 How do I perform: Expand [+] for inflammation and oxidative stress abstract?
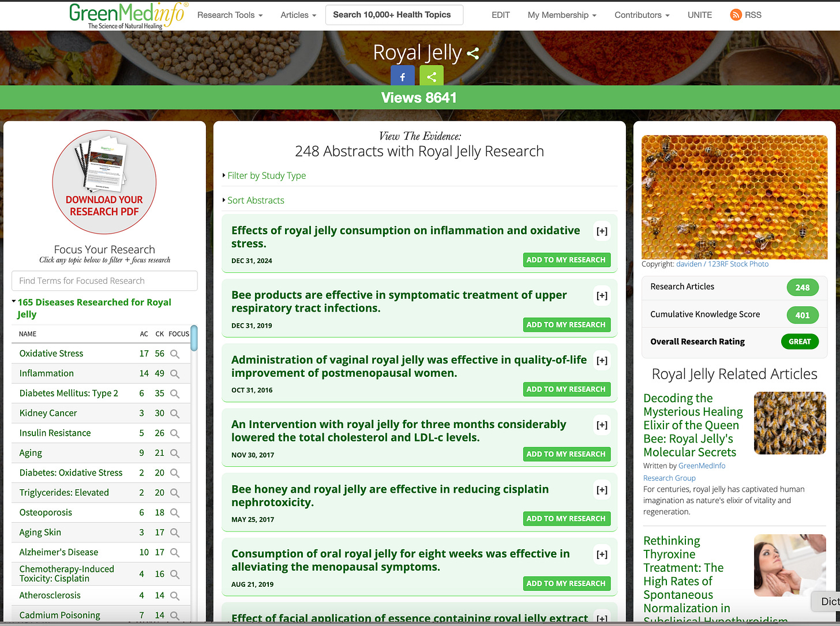pos(602,231)
